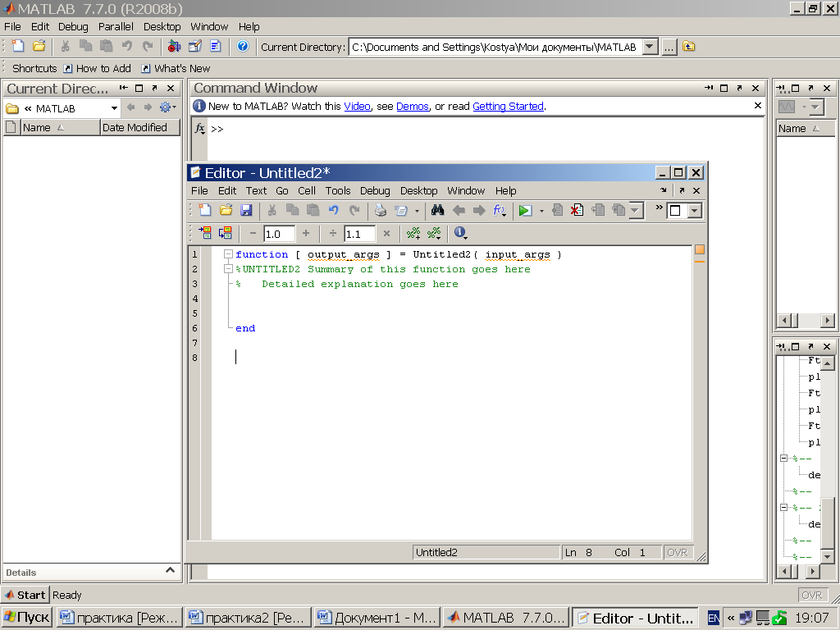
Task: Collapse comment block fold on line 2
Action: pyautogui.click(x=228, y=269)
